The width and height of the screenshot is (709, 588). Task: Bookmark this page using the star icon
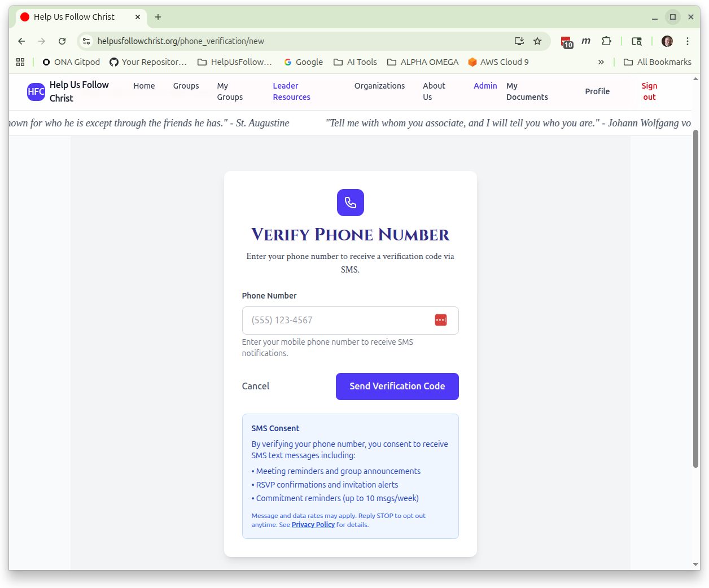click(x=537, y=41)
